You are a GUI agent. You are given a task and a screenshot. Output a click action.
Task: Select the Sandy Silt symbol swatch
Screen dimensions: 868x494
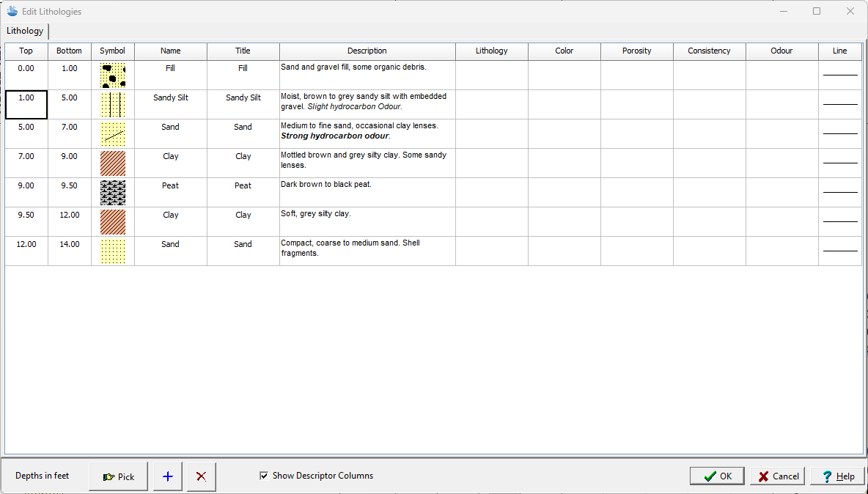tap(113, 105)
